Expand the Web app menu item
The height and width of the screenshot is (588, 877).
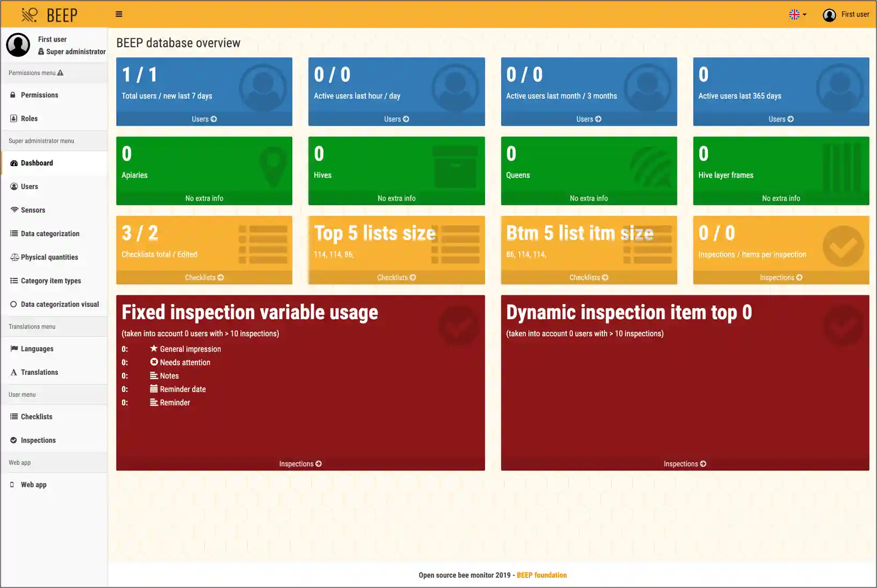(x=33, y=484)
